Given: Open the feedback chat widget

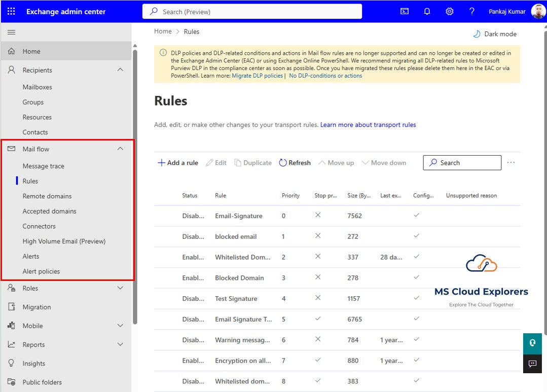Looking at the screenshot, I should (x=532, y=364).
